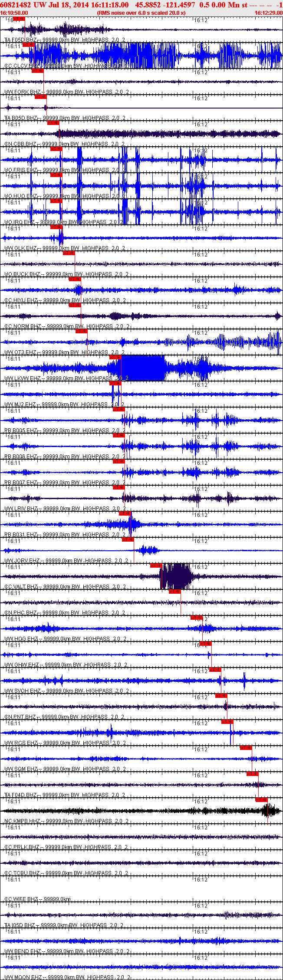Select the PB B005 EHZ station label
Image resolution: width=283 pixels, height=980 pixels.
coord(21,431)
